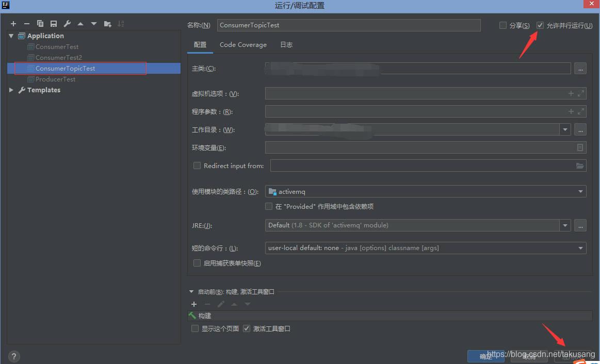Remove selected configuration using minus icon

pyautogui.click(x=26, y=23)
